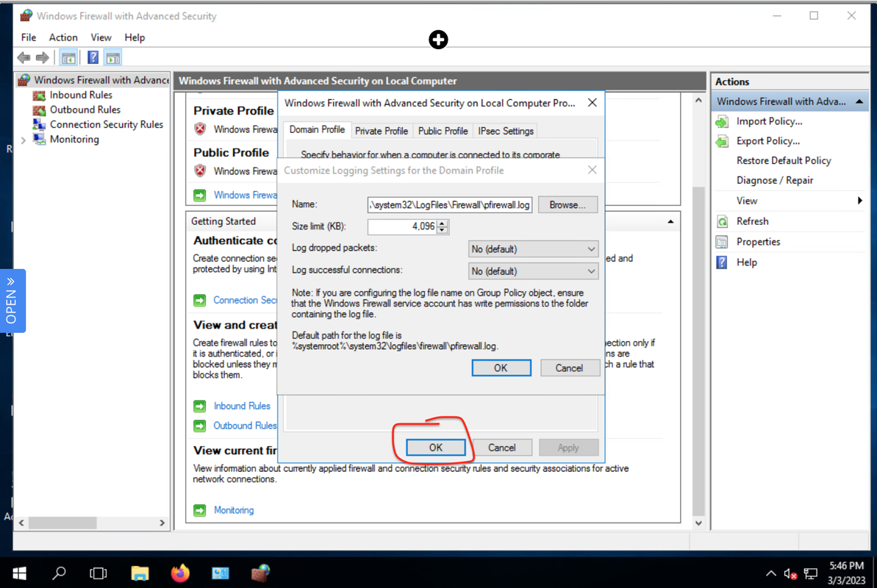Screen dimensions: 877x588
Task: Click Restore Default Policy action
Action: (783, 160)
